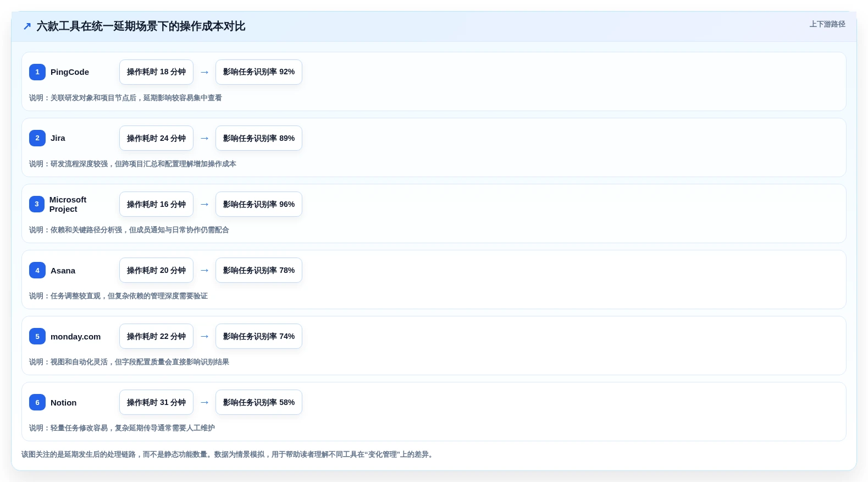Click number badge 2 for Jira
Image resolution: width=868 pixels, height=482 pixels.
coord(37,138)
